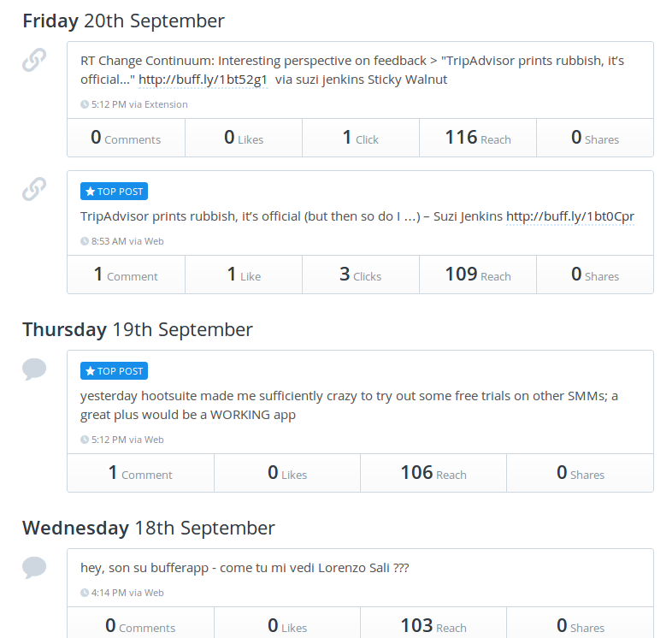The image size is (672, 638).
Task: Open the buff.ly/1bt0Cpr link
Action: tap(570, 217)
